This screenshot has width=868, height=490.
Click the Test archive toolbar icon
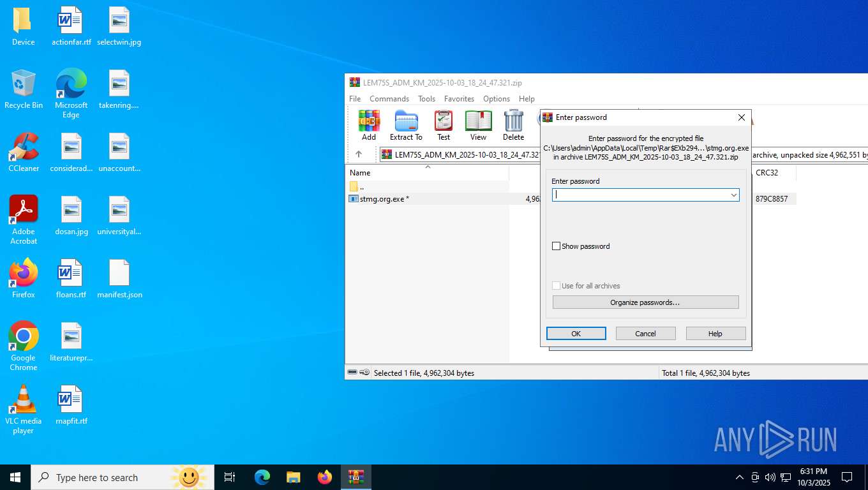[444, 125]
